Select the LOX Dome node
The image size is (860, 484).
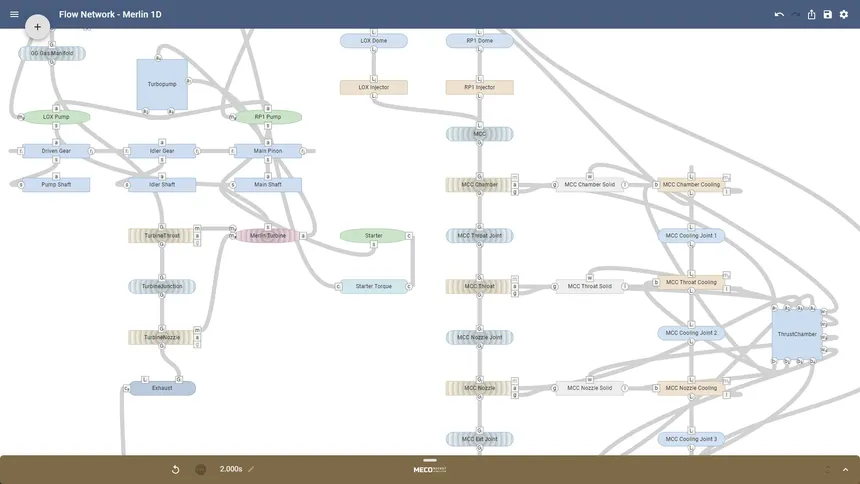tap(374, 41)
